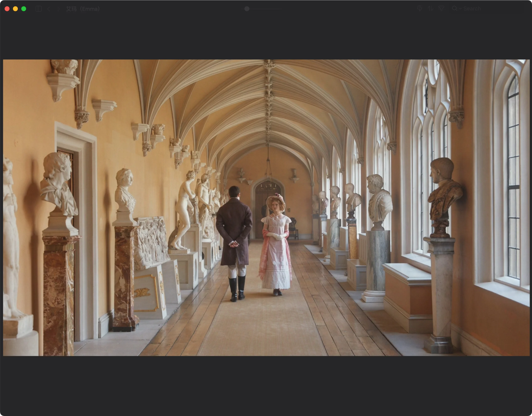The image size is (532, 416).
Task: Click the 艾玛 (Emma) window title
Action: [83, 9]
